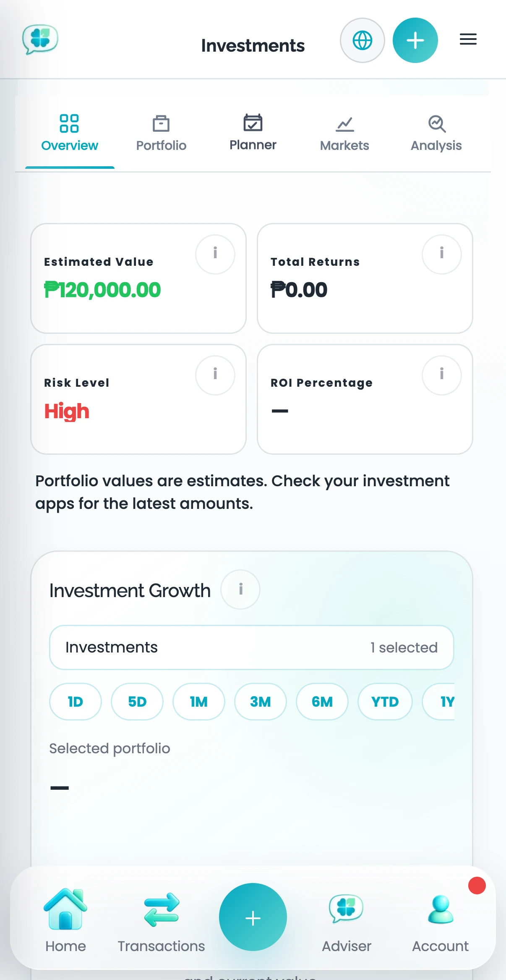Click the clover chat logo at top-left
The width and height of the screenshot is (506, 980).
coord(40,39)
